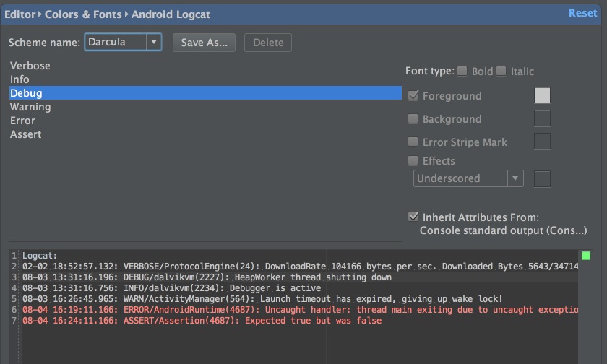Image resolution: width=607 pixels, height=364 pixels.
Task: Enable the Bold font type checkbox
Action: [x=462, y=71]
